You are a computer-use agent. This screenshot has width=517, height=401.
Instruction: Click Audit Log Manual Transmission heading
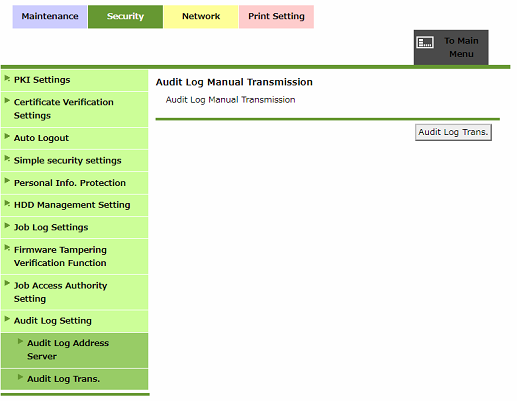(x=234, y=82)
